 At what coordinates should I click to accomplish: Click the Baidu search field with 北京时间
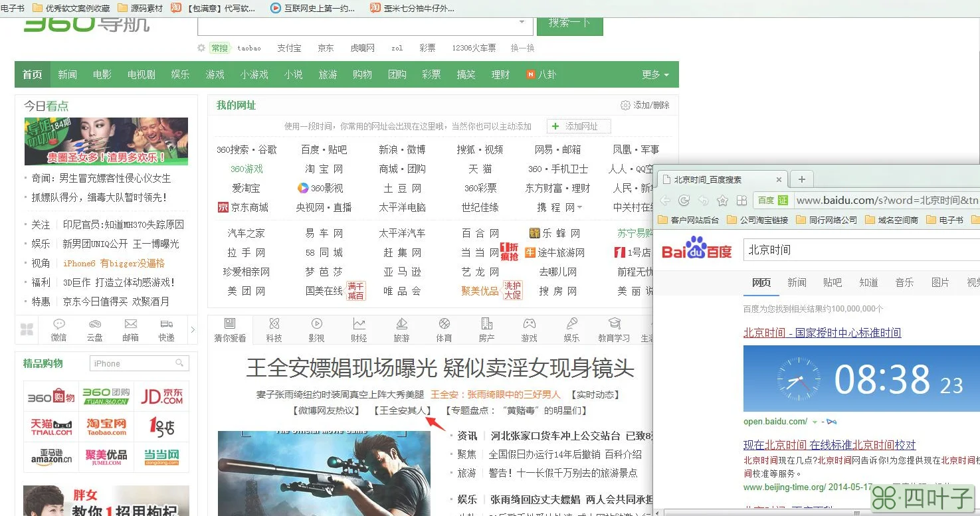[861, 250]
